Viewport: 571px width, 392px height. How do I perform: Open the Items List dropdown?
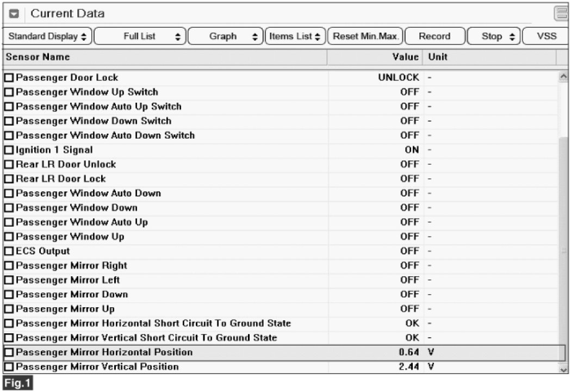coord(295,36)
